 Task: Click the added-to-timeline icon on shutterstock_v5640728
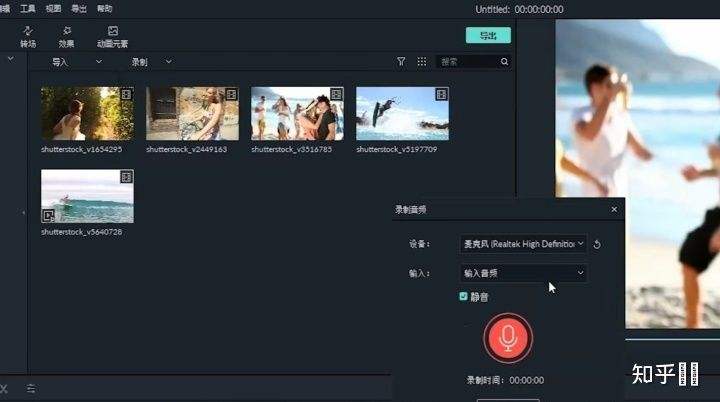[x=48, y=215]
